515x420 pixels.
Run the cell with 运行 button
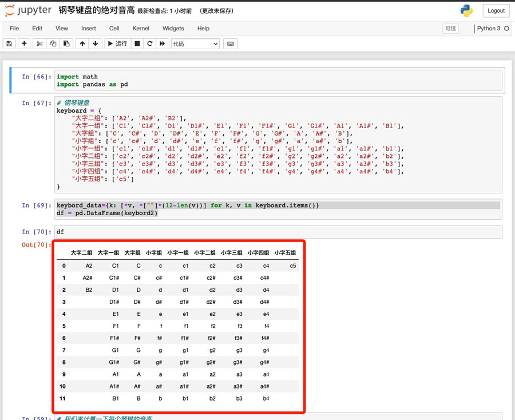[117, 43]
